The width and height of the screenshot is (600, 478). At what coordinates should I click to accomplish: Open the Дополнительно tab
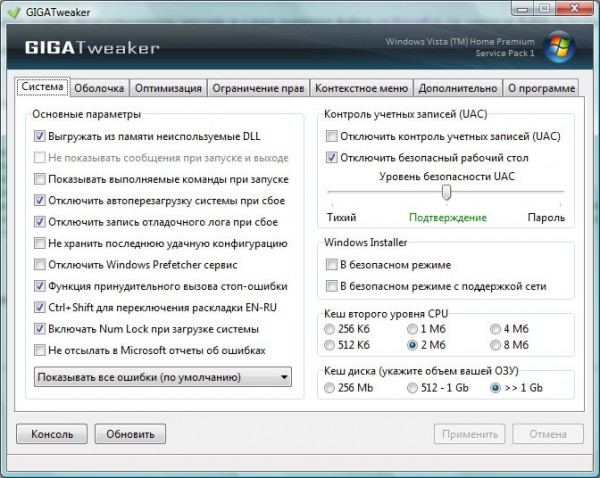tap(458, 88)
